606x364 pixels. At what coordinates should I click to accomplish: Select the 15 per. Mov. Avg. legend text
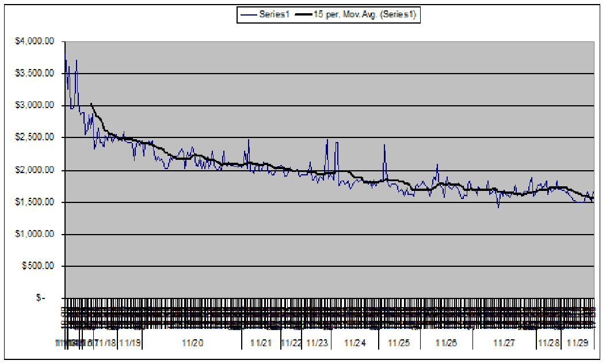[364, 16]
